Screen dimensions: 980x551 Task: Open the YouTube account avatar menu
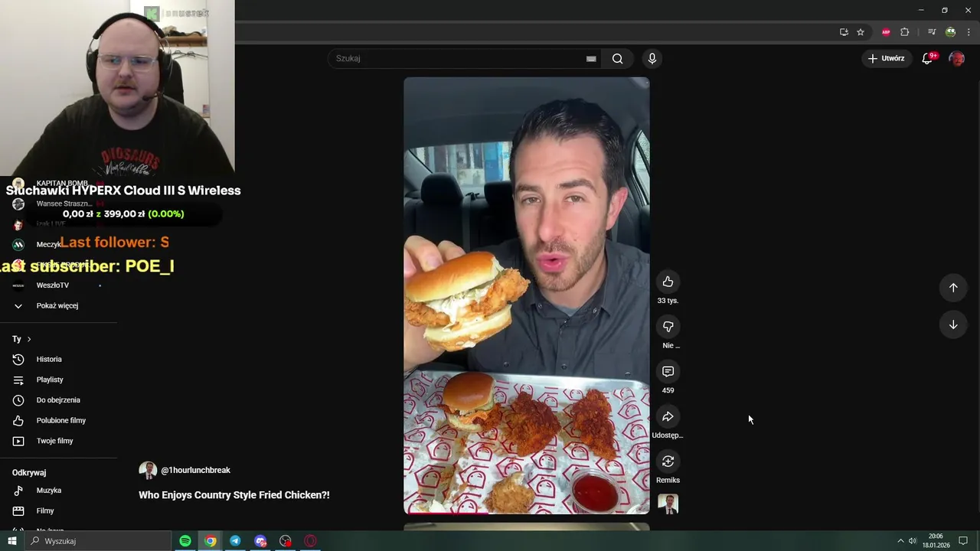pyautogui.click(x=956, y=58)
